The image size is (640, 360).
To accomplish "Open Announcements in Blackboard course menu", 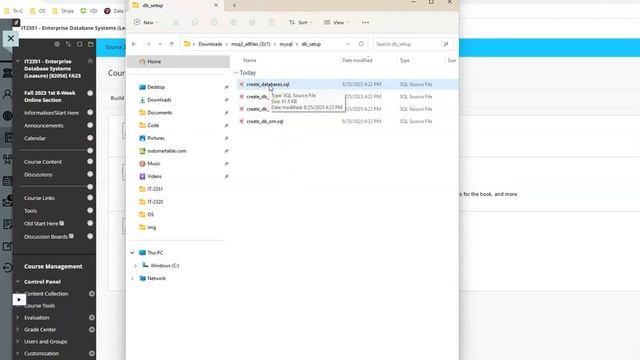I will tap(44, 125).
